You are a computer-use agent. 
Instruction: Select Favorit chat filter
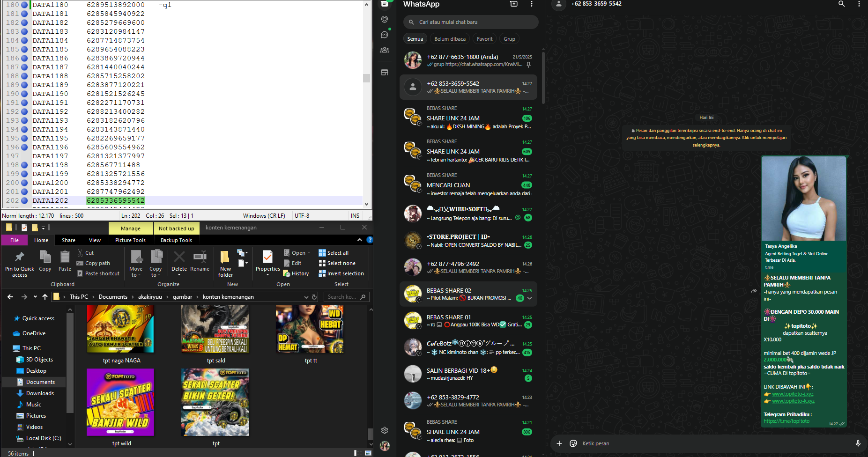(x=485, y=39)
